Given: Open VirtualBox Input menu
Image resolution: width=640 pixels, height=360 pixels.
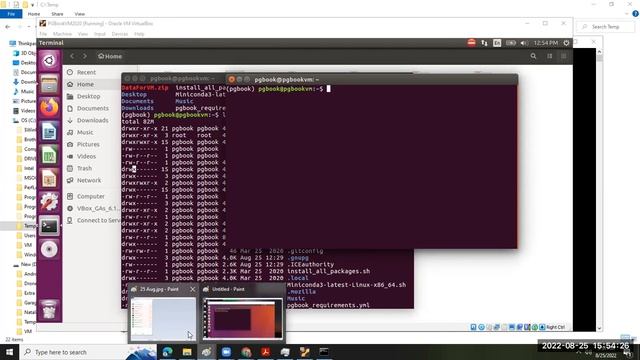Looking at the screenshot, I should (x=100, y=34).
